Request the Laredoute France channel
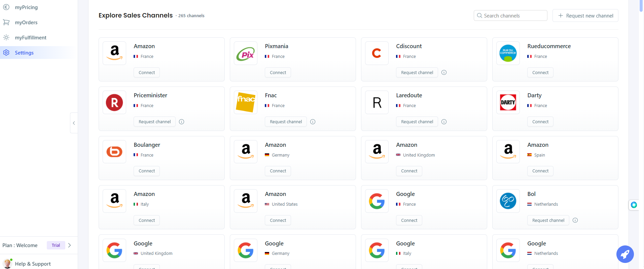This screenshot has width=644, height=269. (417, 122)
